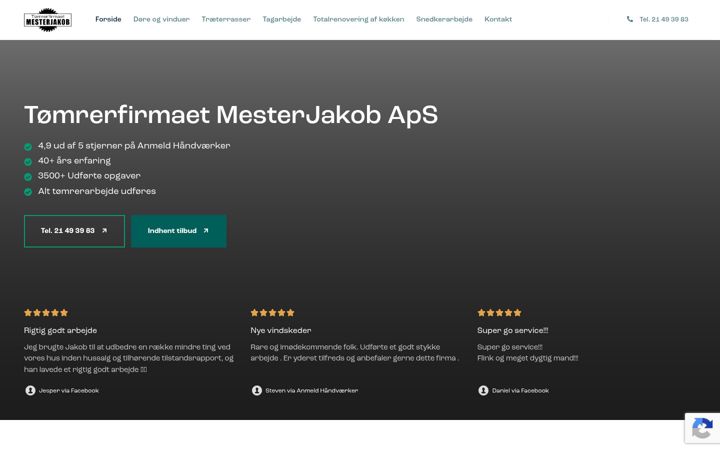Image resolution: width=720 pixels, height=450 pixels.
Task: Click the reCAPTCHA badge
Action: tap(702, 428)
